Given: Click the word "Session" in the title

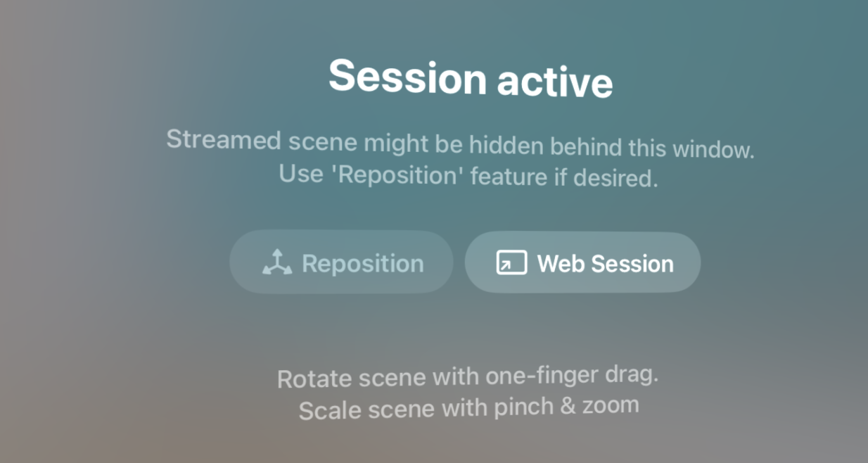Looking at the screenshot, I should point(407,75).
